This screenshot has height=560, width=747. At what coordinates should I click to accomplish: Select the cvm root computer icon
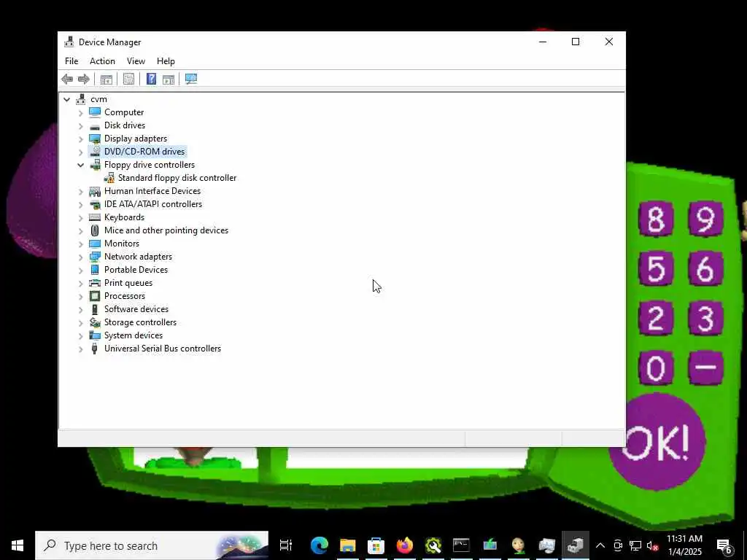point(81,99)
